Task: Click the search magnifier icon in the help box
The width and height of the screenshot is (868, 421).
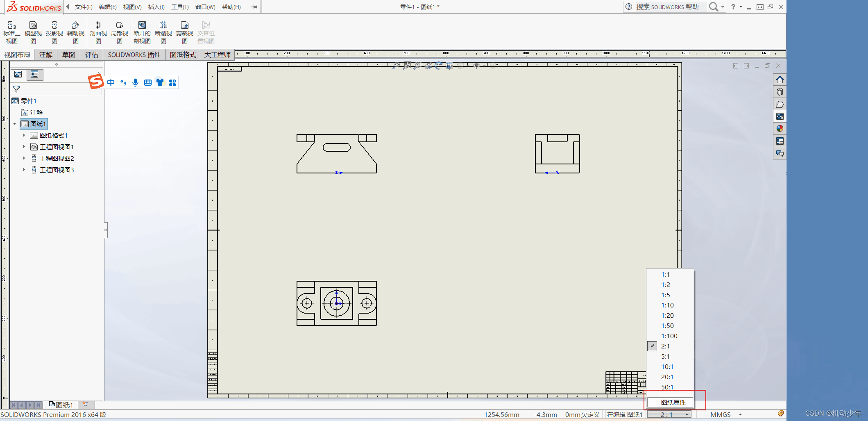Action: coord(714,7)
